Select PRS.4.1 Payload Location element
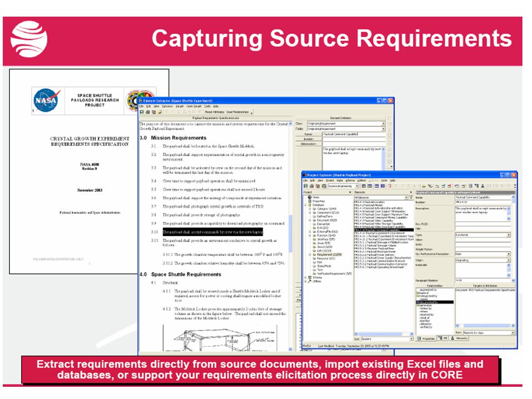 tap(370, 202)
